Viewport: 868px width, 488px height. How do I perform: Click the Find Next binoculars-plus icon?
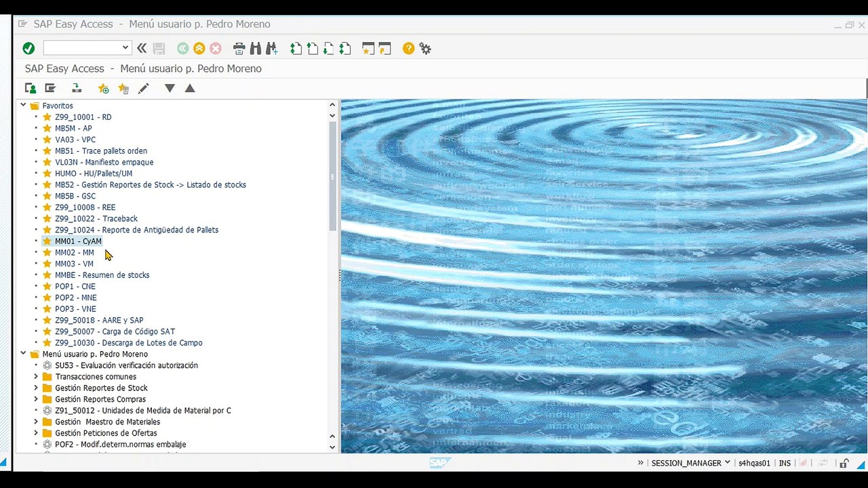pos(271,48)
